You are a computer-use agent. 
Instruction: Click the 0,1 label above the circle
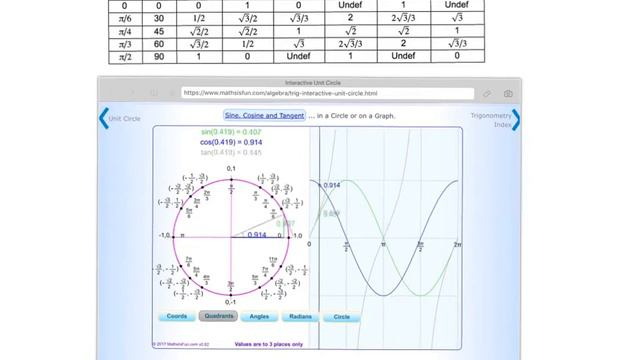(231, 168)
